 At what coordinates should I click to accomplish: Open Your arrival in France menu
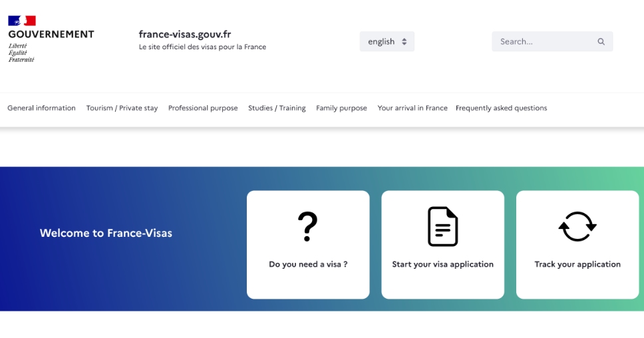412,108
